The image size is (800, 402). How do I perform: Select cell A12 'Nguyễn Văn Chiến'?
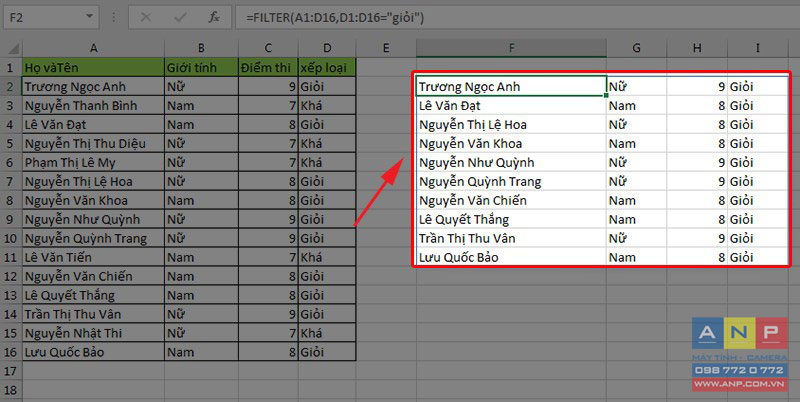(93, 276)
